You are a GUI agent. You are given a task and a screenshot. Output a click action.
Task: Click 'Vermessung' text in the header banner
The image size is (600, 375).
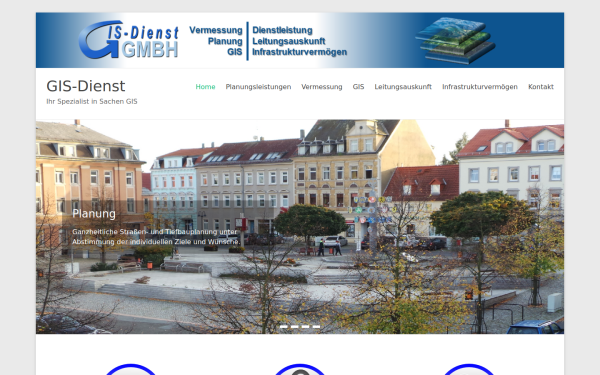tap(216, 30)
